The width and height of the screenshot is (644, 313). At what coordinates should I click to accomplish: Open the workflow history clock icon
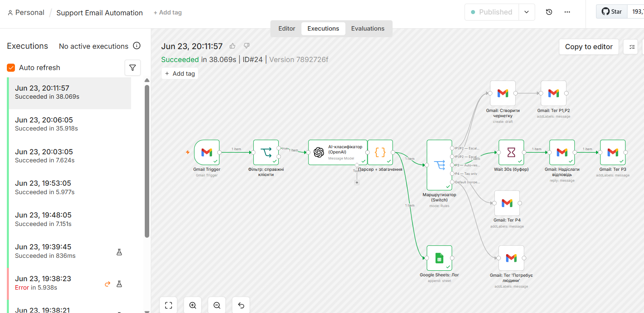point(549,12)
